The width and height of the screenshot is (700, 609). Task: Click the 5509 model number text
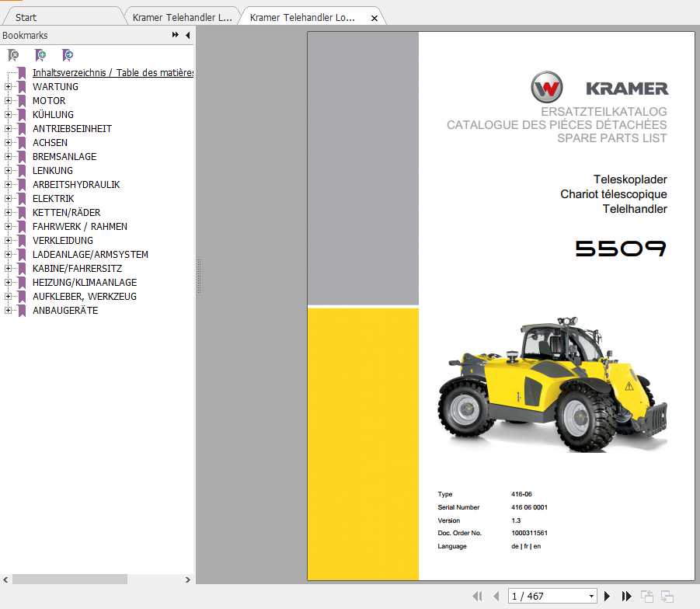point(621,249)
